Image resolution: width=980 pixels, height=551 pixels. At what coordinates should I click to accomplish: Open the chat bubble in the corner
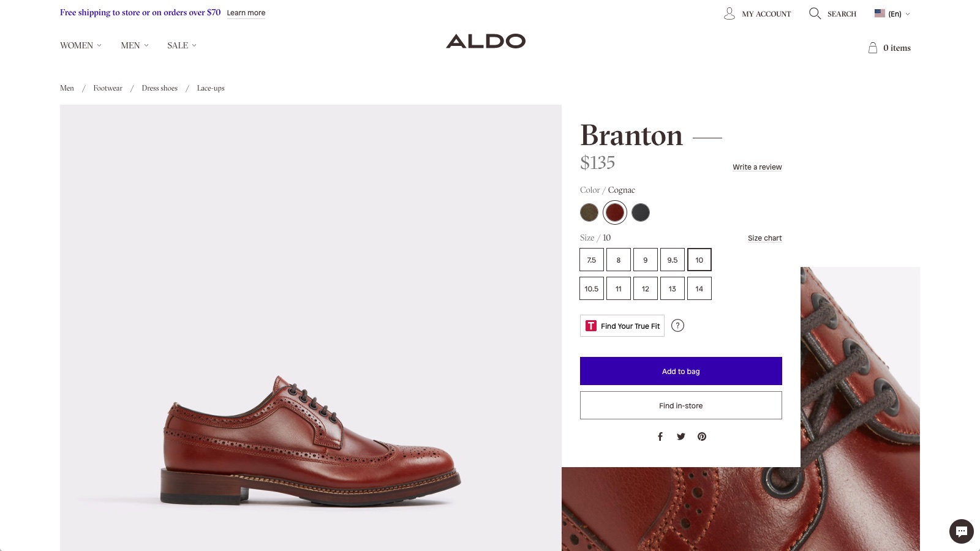[x=960, y=531]
